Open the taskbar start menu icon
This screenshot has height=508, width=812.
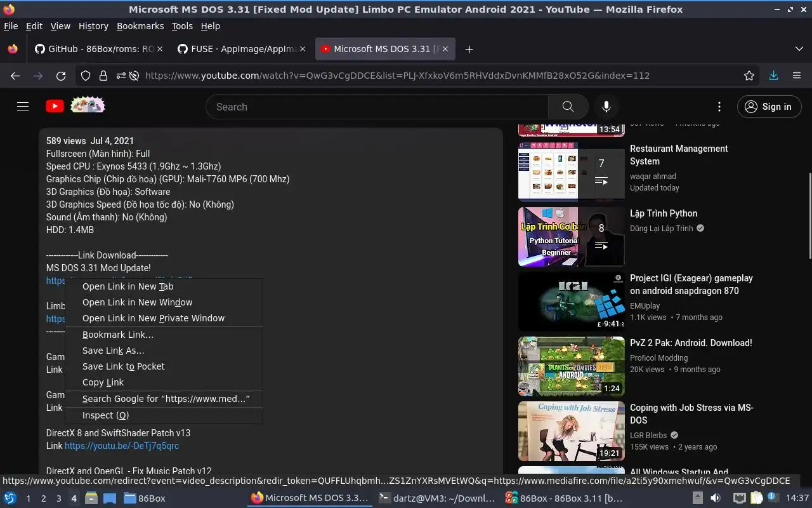point(10,498)
